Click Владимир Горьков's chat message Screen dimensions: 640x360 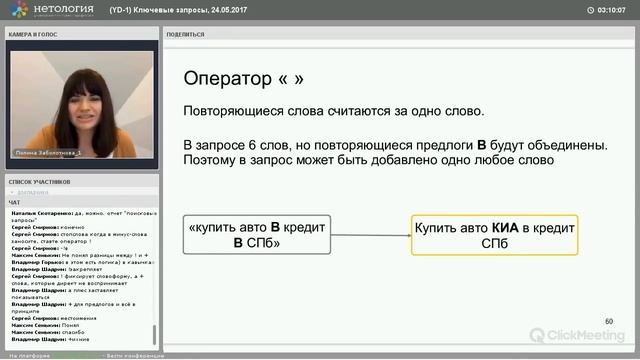click(x=82, y=262)
